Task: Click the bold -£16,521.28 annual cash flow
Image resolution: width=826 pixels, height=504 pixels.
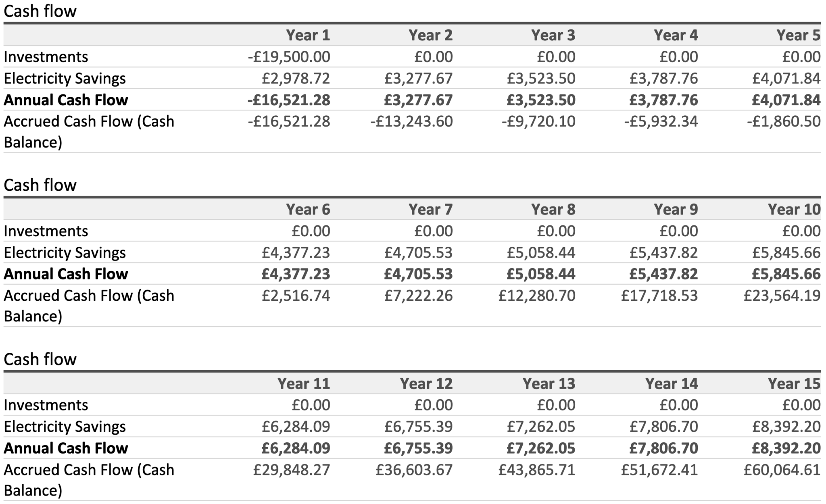Action: [289, 100]
